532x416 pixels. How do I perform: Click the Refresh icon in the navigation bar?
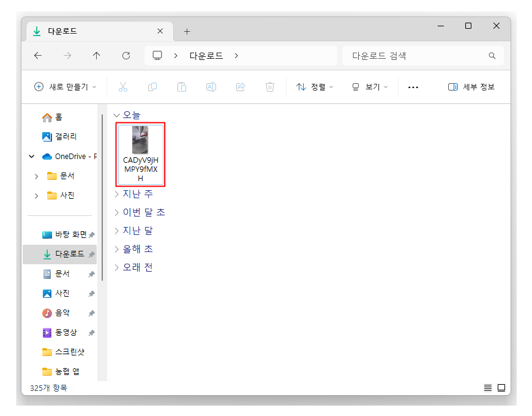(x=126, y=55)
